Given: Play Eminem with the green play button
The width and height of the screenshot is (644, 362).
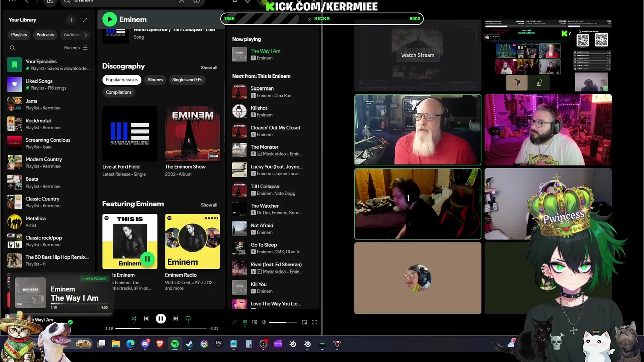Looking at the screenshot, I should tap(109, 19).
